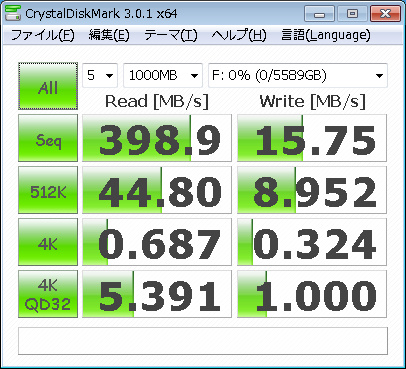Start the 4K QD32 benchmark test
The image size is (406, 369).
coord(48,294)
